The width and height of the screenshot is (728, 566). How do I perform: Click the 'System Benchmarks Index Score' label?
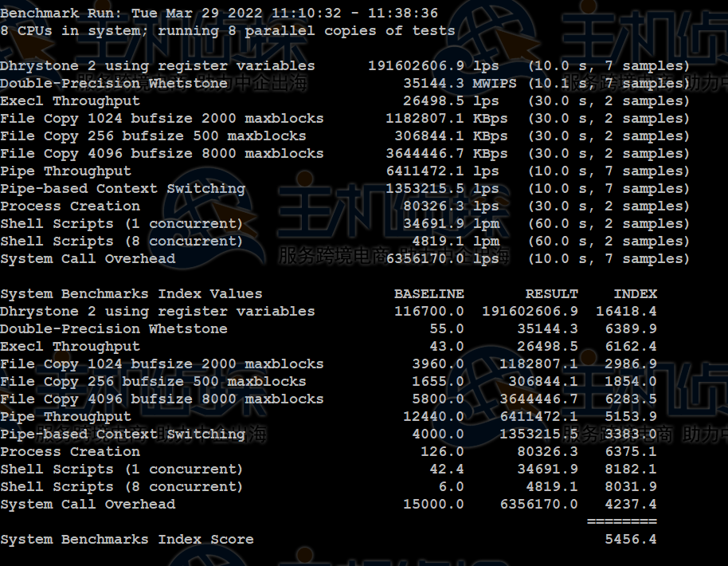point(127,540)
